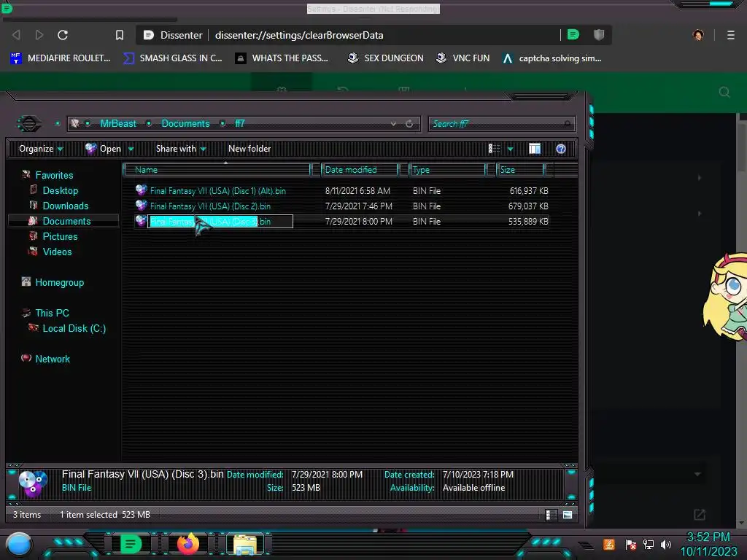Expand the view options dropdown arrow

click(x=510, y=149)
